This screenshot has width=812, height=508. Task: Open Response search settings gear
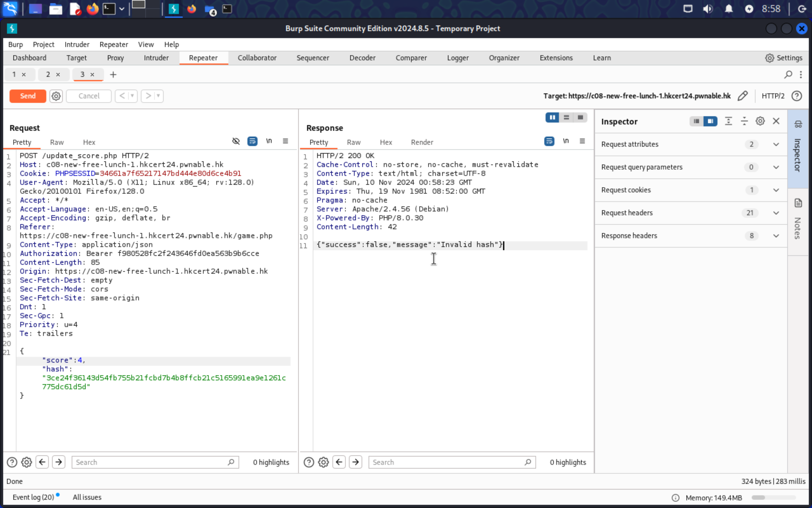click(x=323, y=462)
